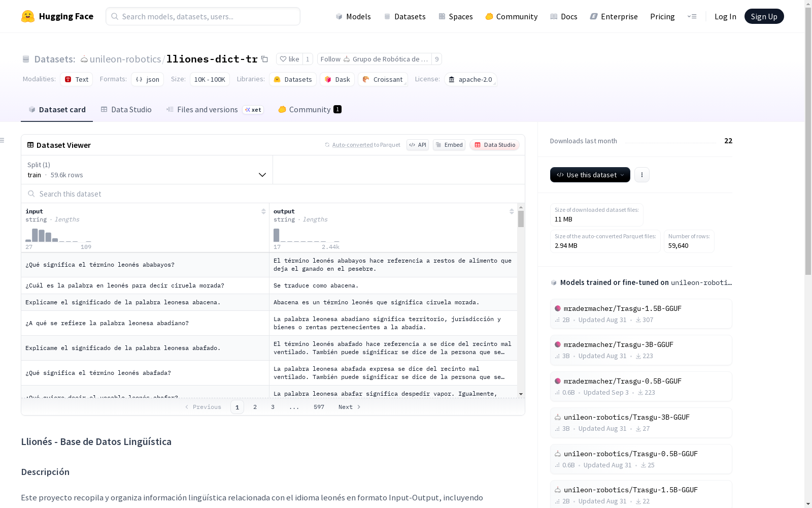Select the Croissant library tag

coord(383,79)
